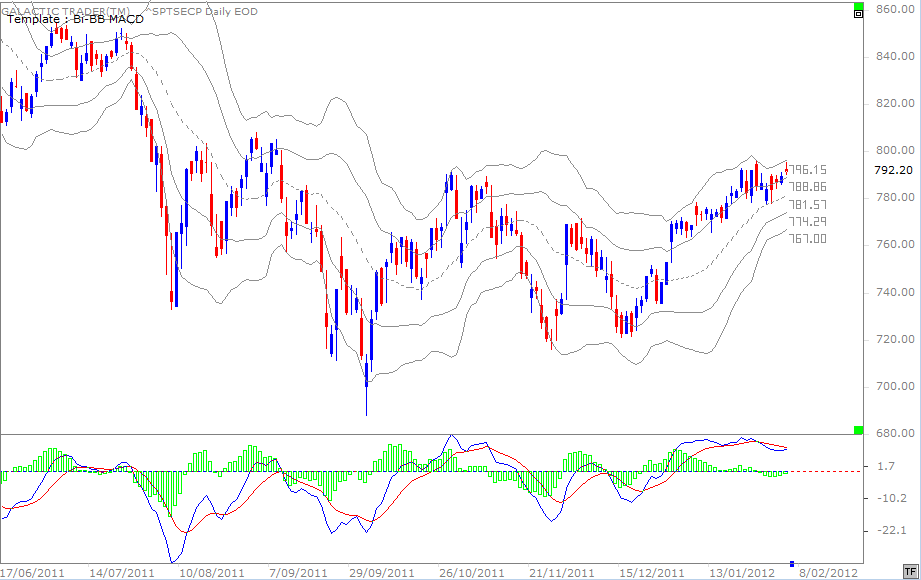The image size is (921, 580).
Task: Click the current price 792.20 label
Action: pyautogui.click(x=893, y=170)
